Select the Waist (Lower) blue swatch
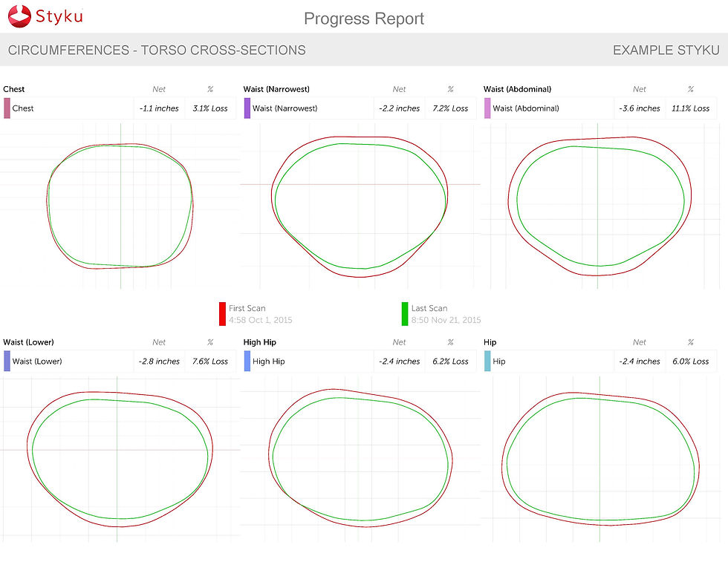The height and width of the screenshot is (562, 728). (x=7, y=362)
